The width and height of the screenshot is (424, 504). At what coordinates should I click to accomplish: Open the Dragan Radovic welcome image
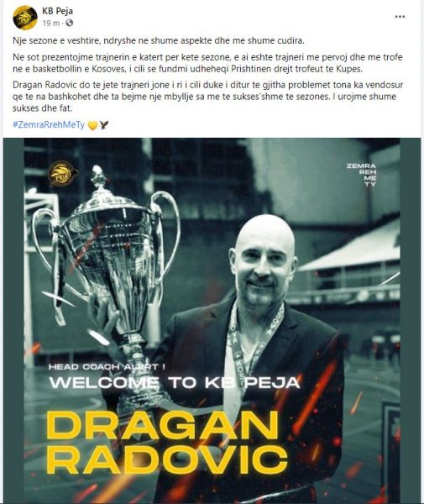pos(212,321)
